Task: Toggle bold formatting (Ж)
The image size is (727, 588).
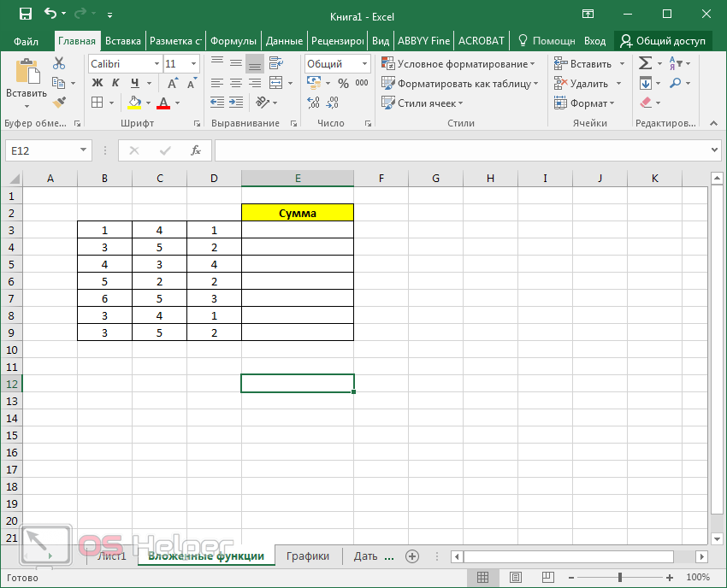Action: click(x=97, y=83)
